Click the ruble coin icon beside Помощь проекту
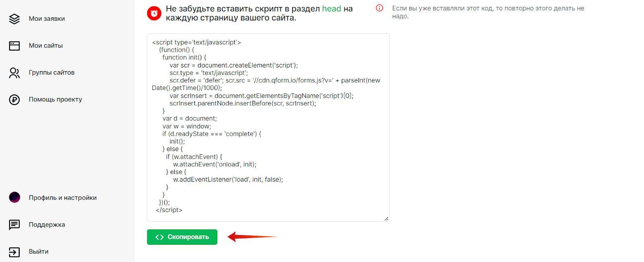 pyautogui.click(x=14, y=100)
